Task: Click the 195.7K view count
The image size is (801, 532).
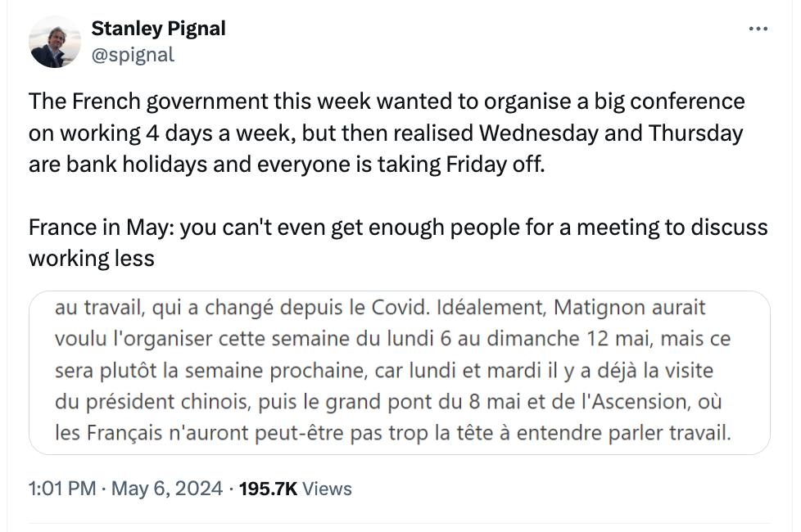Action: click(x=268, y=489)
